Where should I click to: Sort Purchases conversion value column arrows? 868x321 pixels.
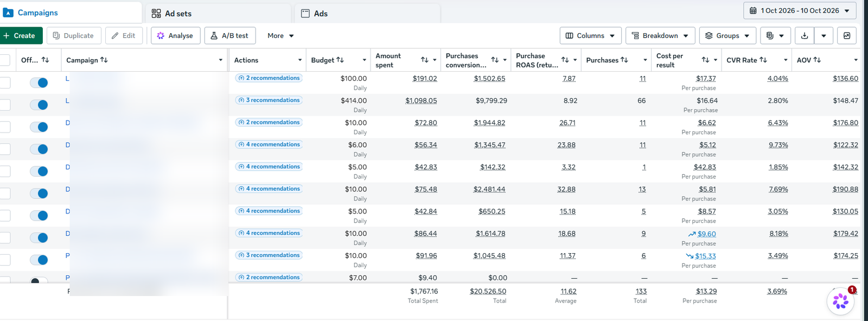(495, 60)
